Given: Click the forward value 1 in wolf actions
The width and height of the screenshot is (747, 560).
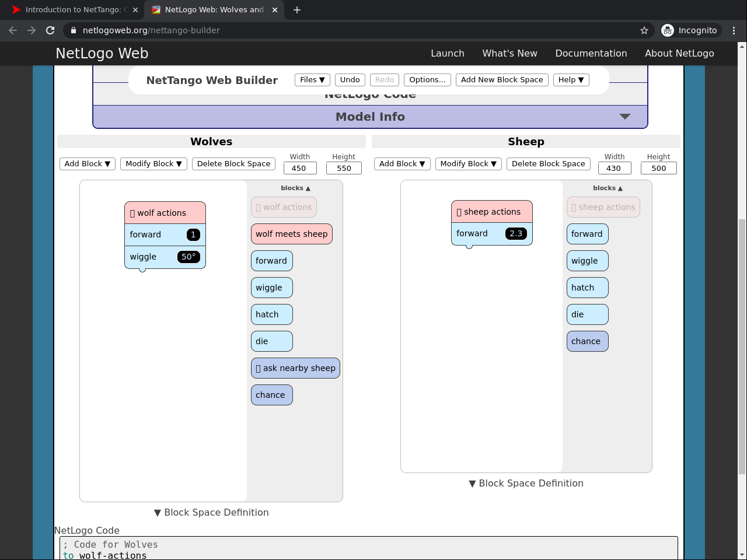Looking at the screenshot, I should [x=193, y=235].
